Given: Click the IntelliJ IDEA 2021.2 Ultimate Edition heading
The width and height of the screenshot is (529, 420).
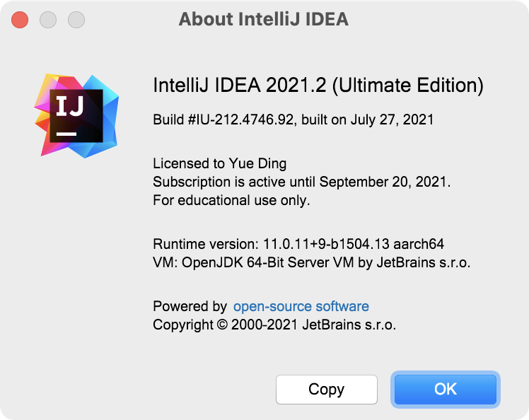Looking at the screenshot, I should tap(318, 86).
